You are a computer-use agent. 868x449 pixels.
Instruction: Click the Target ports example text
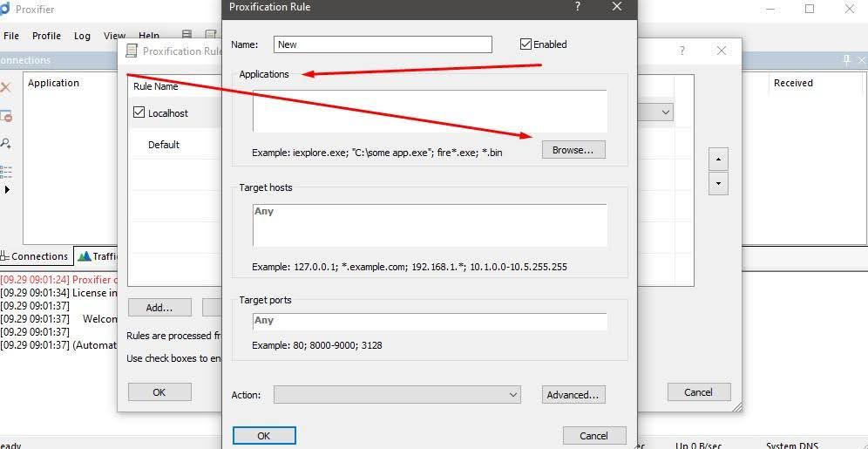(316, 345)
